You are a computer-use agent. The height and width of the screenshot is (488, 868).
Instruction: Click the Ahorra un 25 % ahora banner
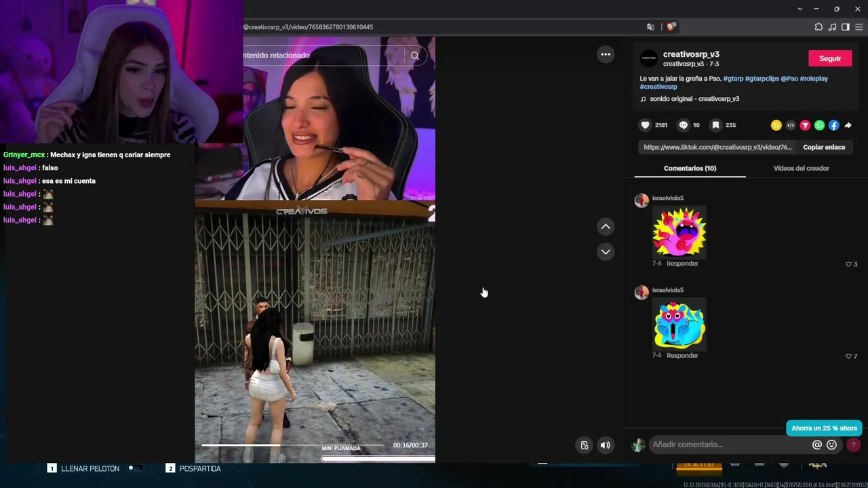click(x=824, y=428)
